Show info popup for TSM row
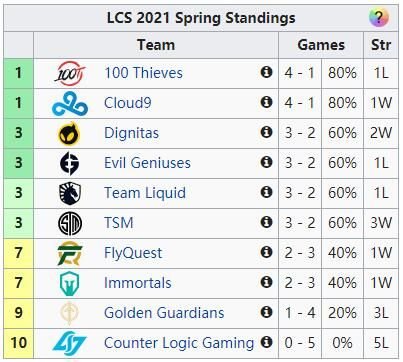Screen dimensions: 403x362 (266, 222)
